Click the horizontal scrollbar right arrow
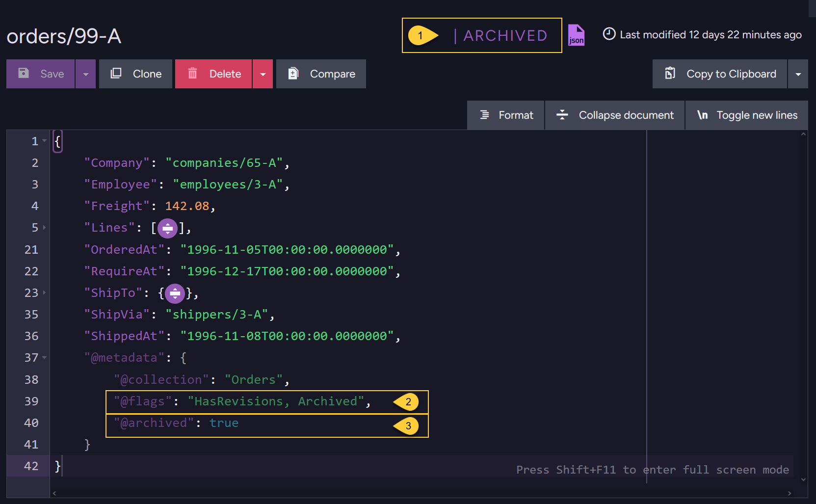816x504 pixels. [790, 493]
